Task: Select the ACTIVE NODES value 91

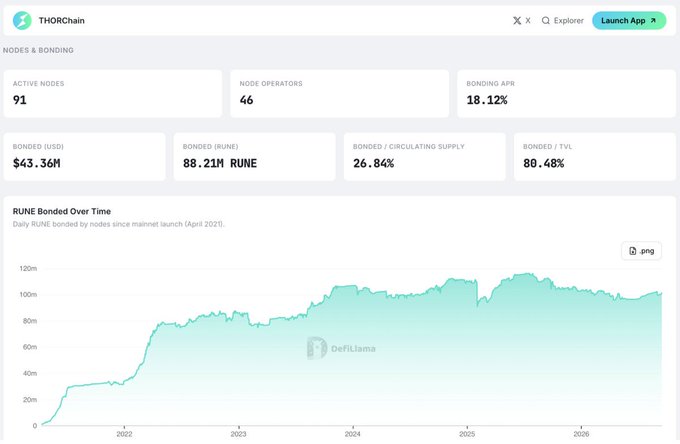Action: (x=20, y=100)
